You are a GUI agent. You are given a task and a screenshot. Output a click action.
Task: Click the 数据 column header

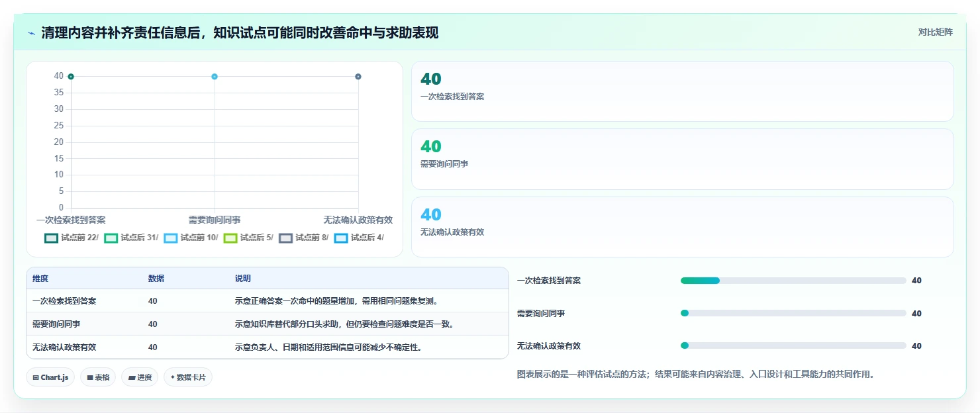click(156, 279)
